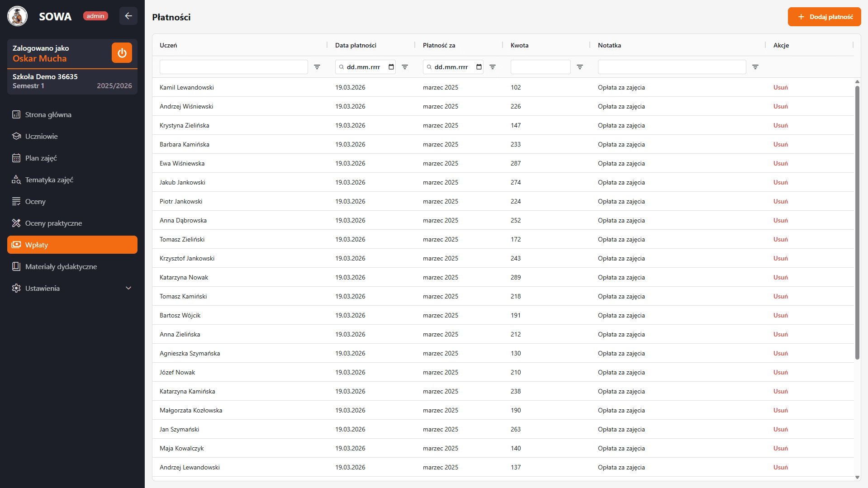The image size is (868, 488).
Task: Delete Kamil Lewandowski's payment with Usuń
Action: pos(780,87)
